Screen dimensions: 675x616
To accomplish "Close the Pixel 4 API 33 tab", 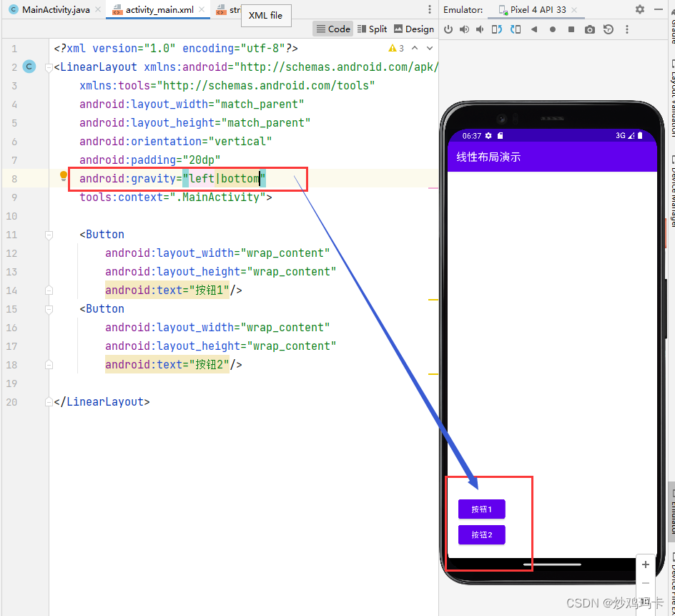I will click(574, 9).
